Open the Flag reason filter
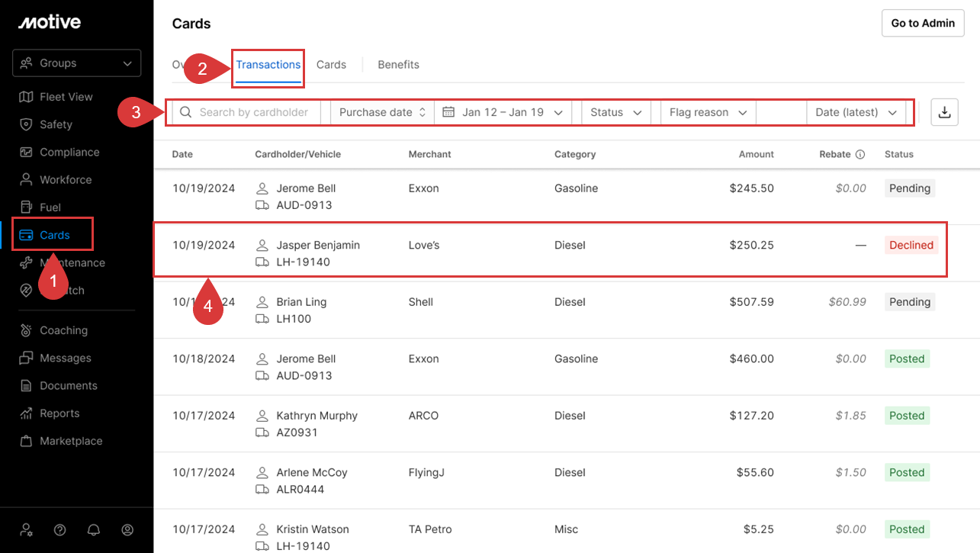Image resolution: width=980 pixels, height=553 pixels. coord(708,112)
